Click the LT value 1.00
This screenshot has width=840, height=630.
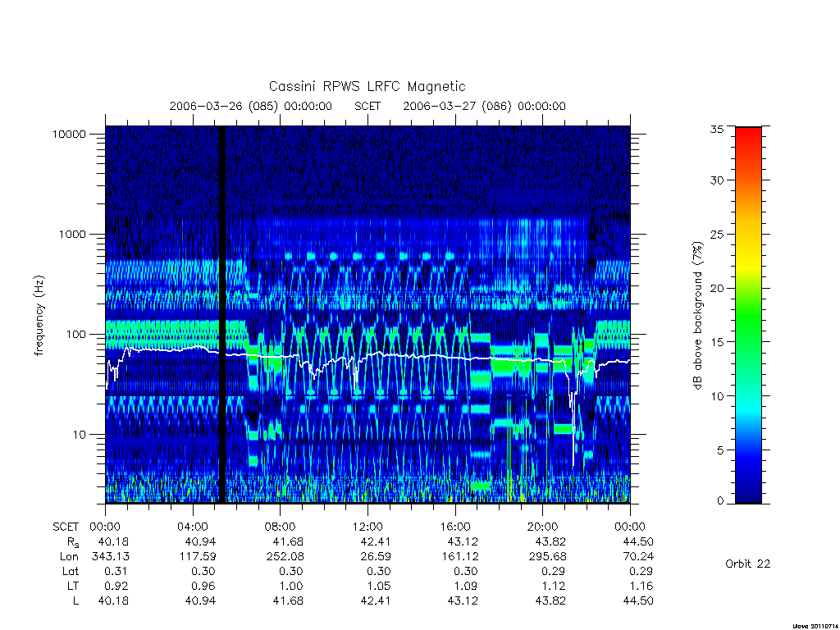pos(291,586)
